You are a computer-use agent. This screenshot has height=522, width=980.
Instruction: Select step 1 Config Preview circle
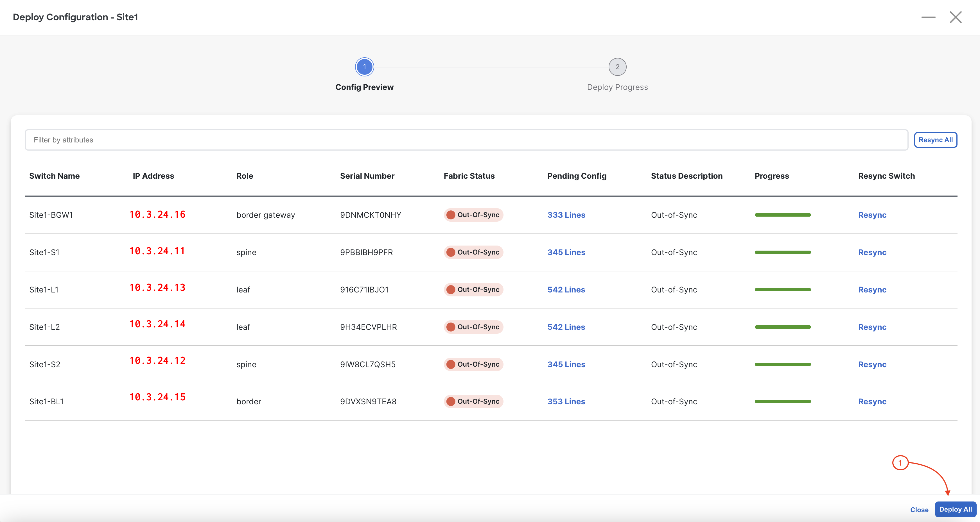click(364, 67)
